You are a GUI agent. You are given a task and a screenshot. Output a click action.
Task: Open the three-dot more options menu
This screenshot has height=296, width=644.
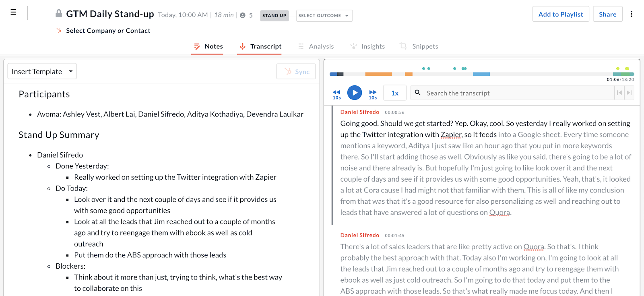point(631,14)
